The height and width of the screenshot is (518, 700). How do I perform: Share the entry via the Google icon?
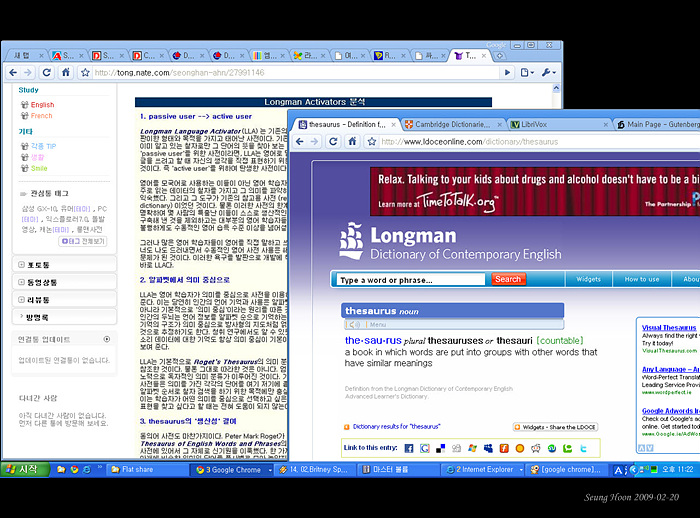point(425,448)
